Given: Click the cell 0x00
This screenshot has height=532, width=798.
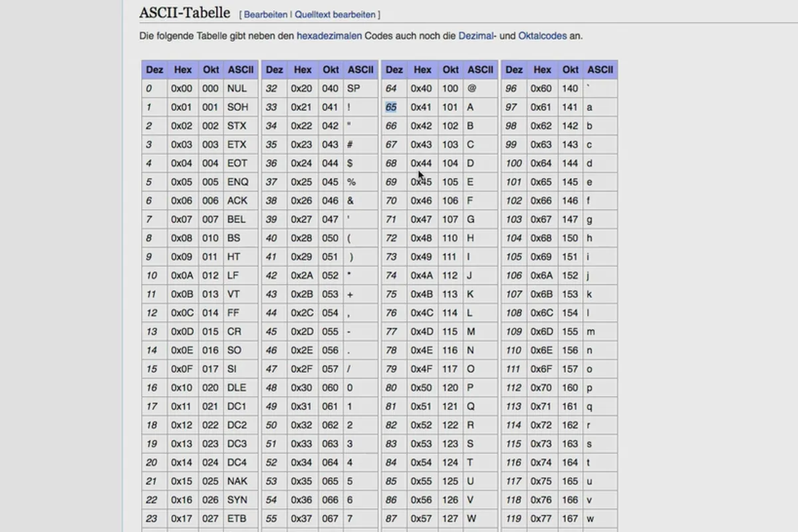Looking at the screenshot, I should 182,88.
